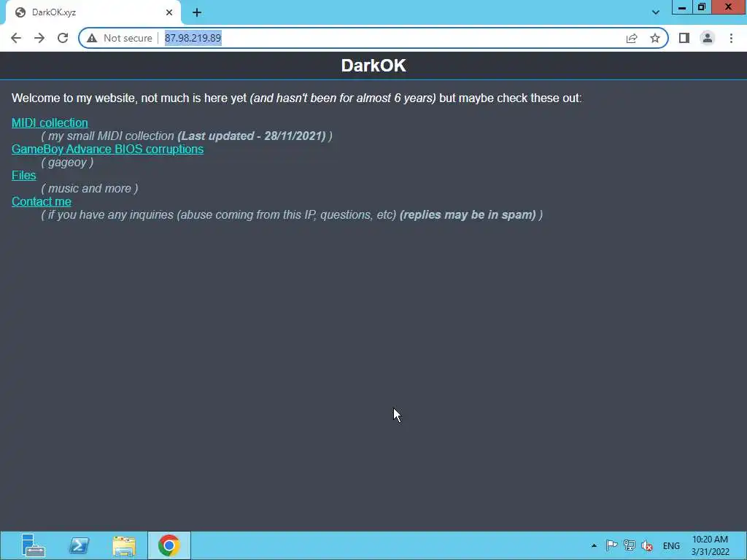Open GameBoy Advance BIOS corruptions link
This screenshot has height=560, width=747.
[108, 149]
